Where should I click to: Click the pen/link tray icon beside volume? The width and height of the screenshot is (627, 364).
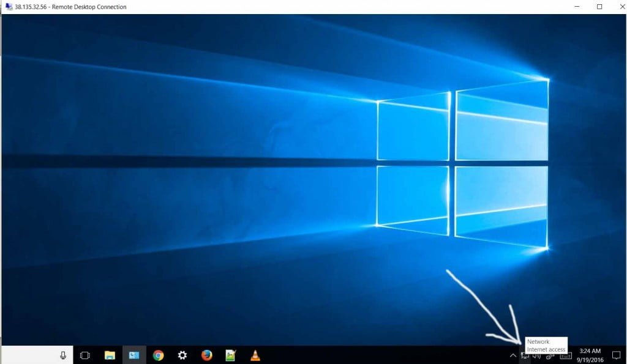tap(550, 357)
